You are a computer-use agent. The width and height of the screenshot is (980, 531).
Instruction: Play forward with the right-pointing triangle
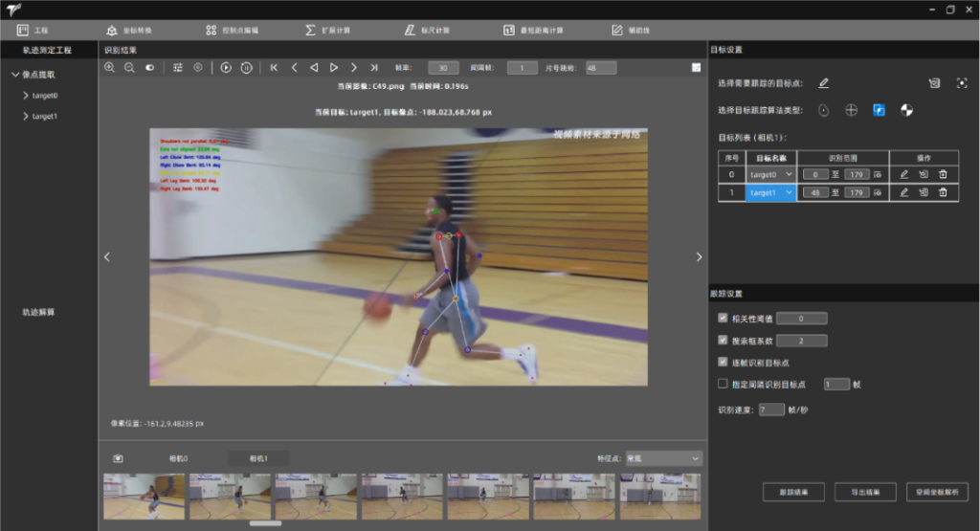[334, 68]
